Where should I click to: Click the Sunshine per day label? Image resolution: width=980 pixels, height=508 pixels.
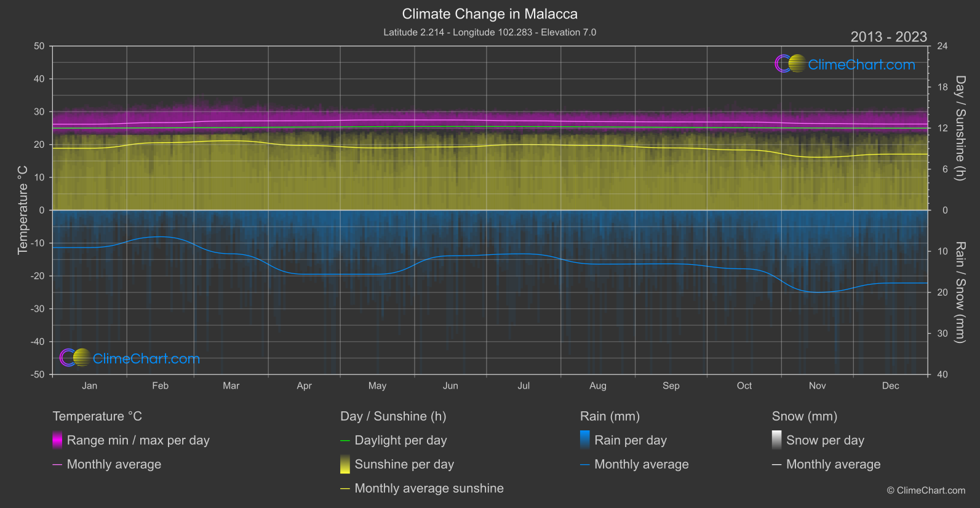[404, 464]
